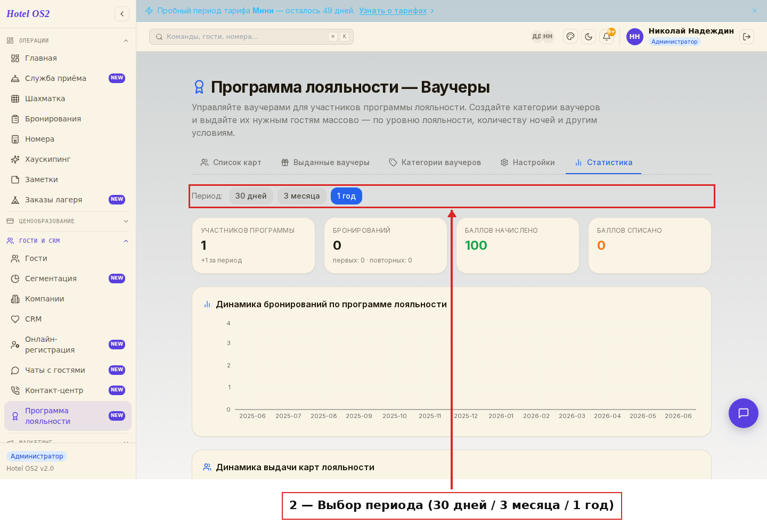Open Программа лояльности sidebar item
The width and height of the screenshot is (767, 532).
click(68, 416)
